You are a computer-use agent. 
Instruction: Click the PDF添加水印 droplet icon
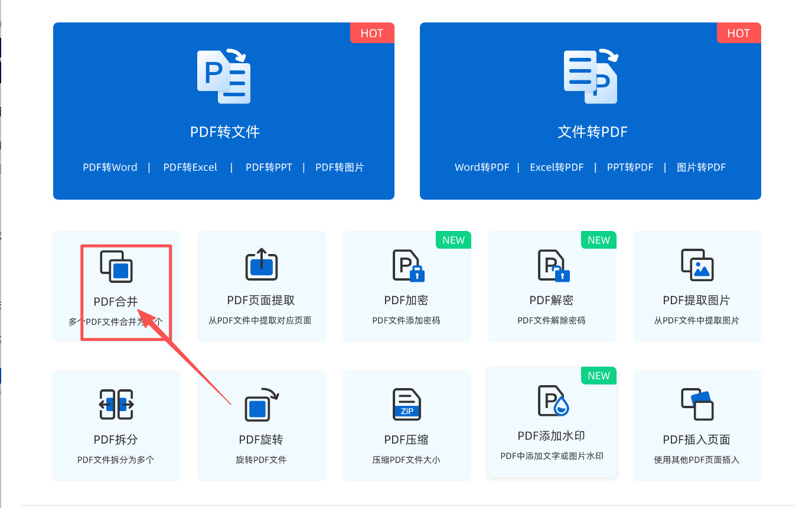[x=553, y=400]
